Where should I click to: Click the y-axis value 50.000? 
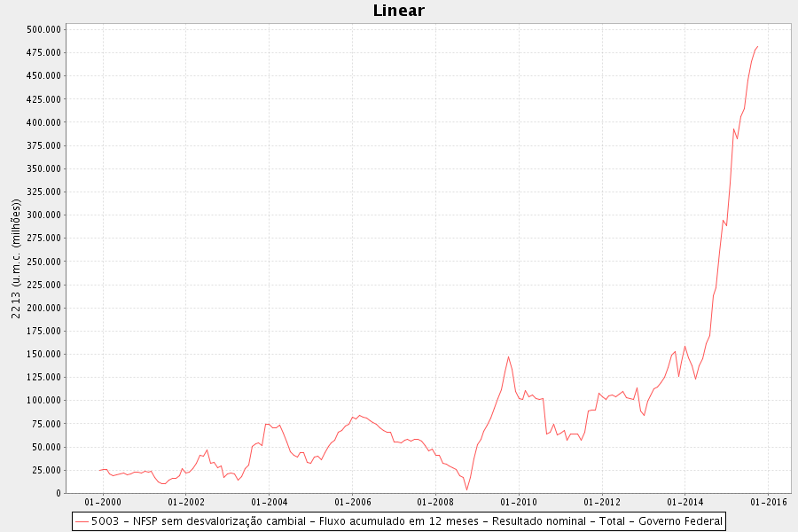(46, 447)
